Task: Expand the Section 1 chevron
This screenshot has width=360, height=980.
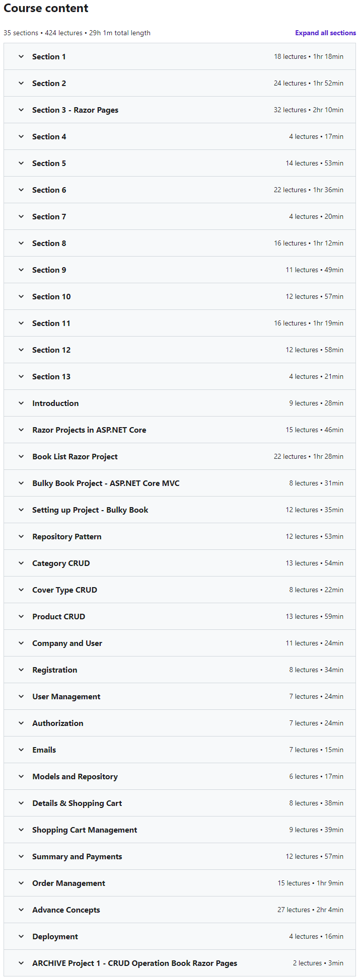Action: (21, 57)
